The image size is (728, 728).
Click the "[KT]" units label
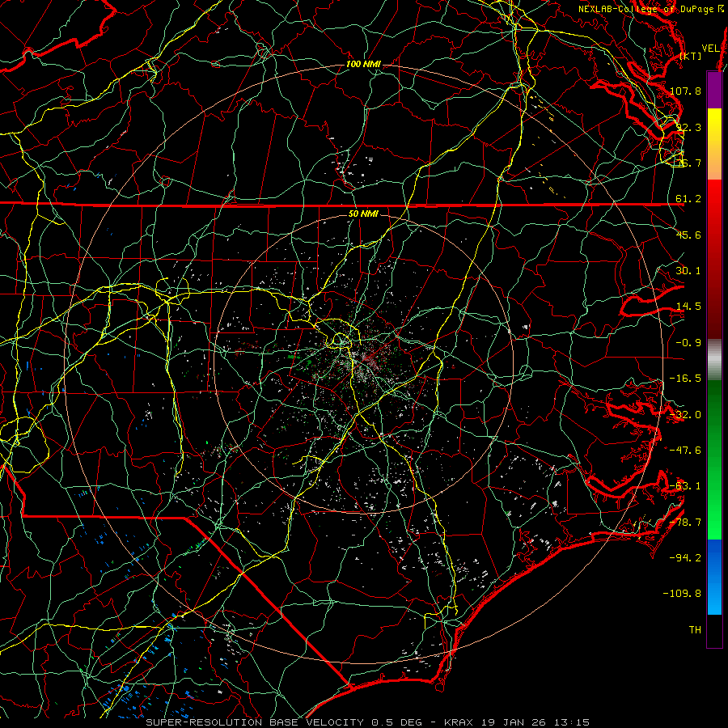point(691,56)
